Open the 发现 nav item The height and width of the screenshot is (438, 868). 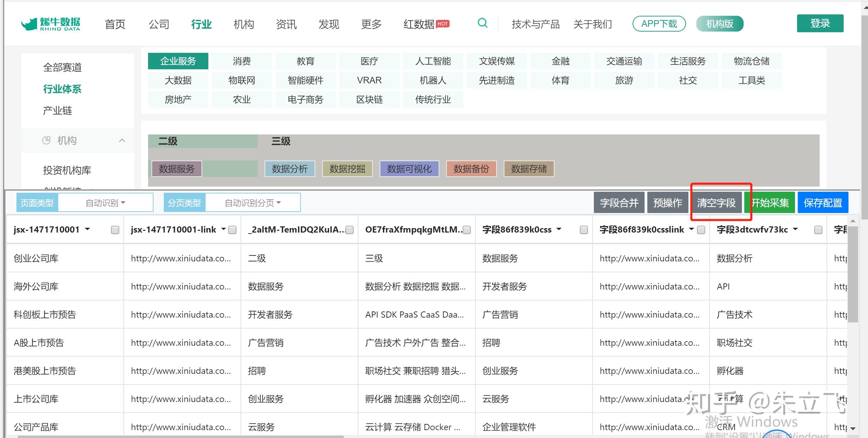(x=329, y=24)
